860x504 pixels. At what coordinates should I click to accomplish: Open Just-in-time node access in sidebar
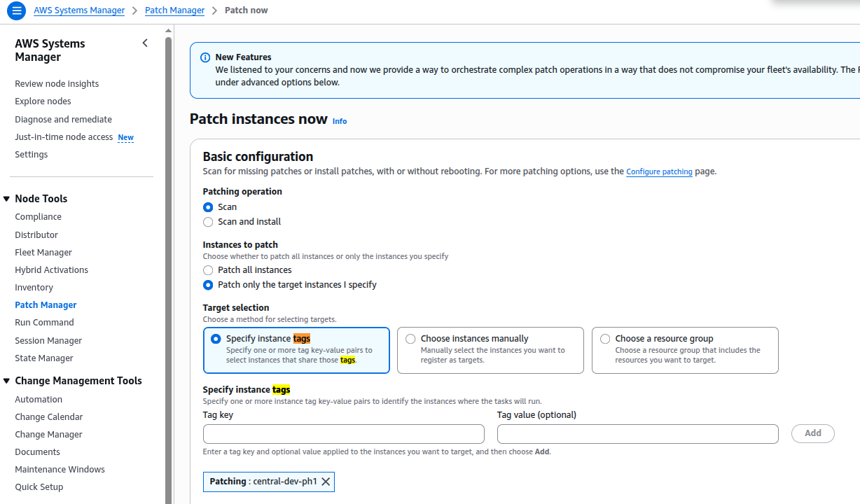click(64, 137)
